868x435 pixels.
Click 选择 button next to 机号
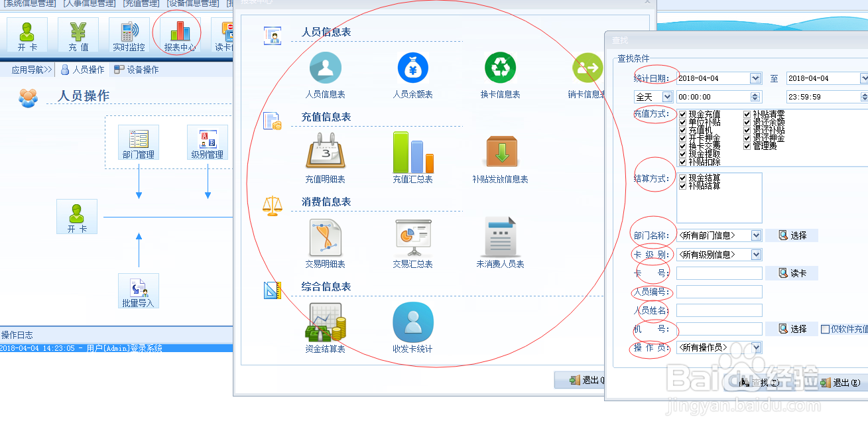[792, 329]
